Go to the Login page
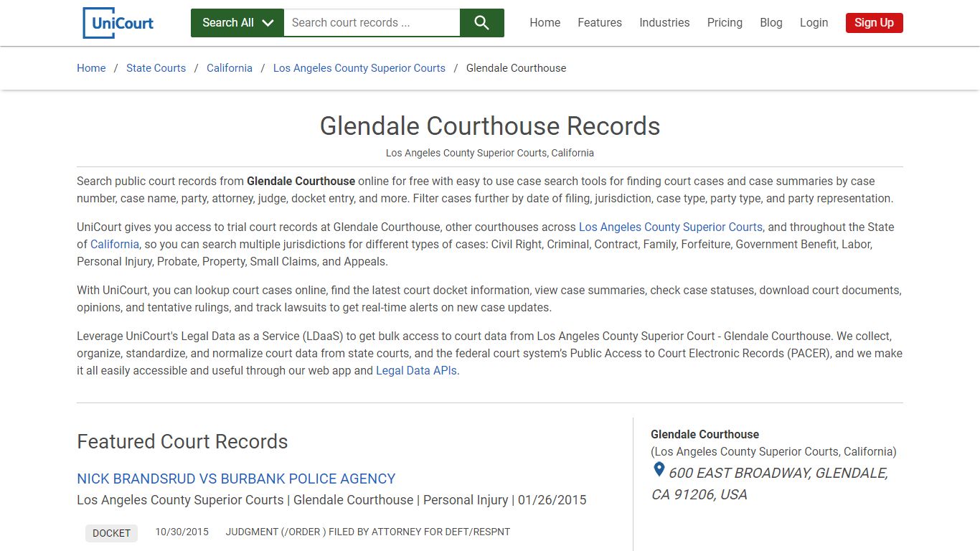980x551 pixels. pyautogui.click(x=814, y=23)
